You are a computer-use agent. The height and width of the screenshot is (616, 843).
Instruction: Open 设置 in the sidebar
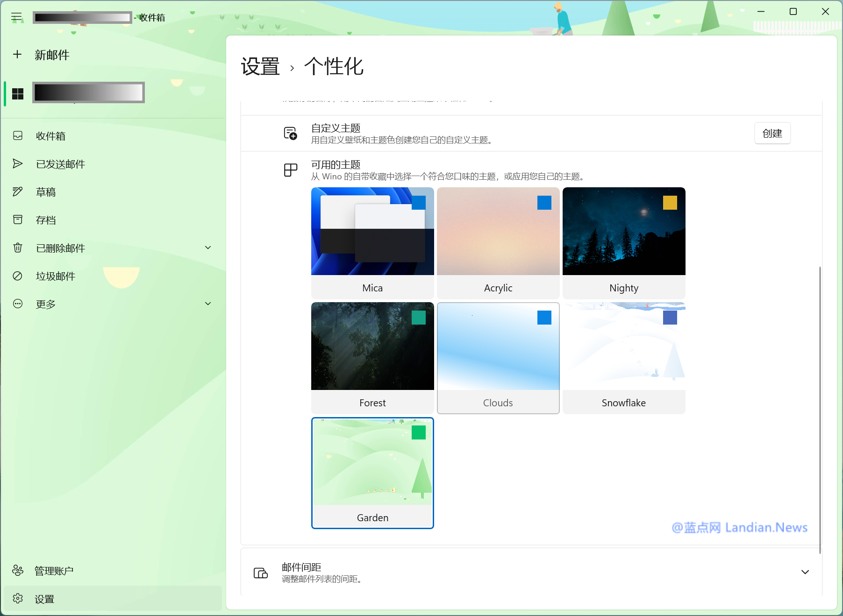(x=44, y=599)
